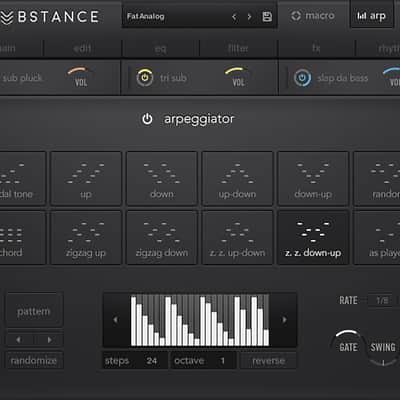Select the down-up arpeggio mode

tap(313, 178)
